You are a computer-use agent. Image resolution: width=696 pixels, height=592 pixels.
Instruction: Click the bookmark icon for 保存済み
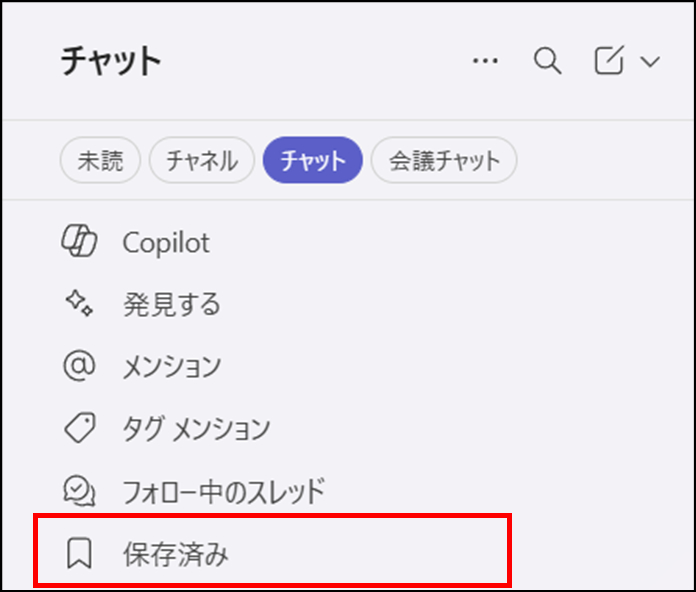[x=78, y=552]
